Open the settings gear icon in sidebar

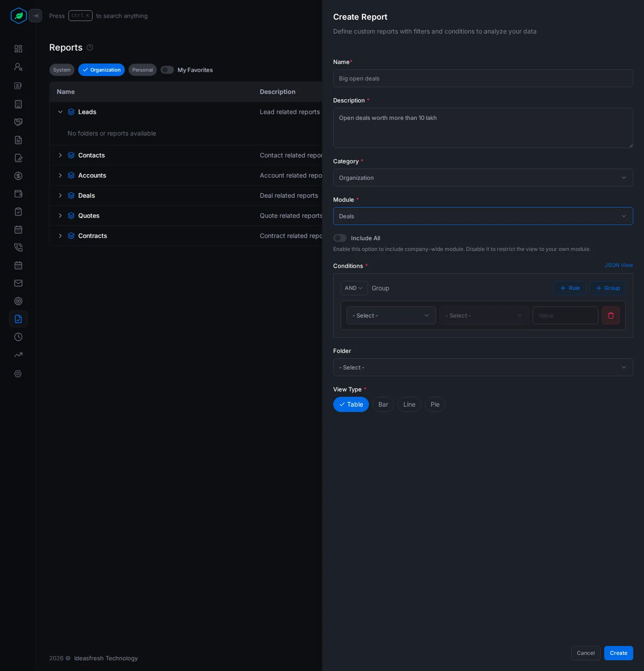(x=18, y=374)
